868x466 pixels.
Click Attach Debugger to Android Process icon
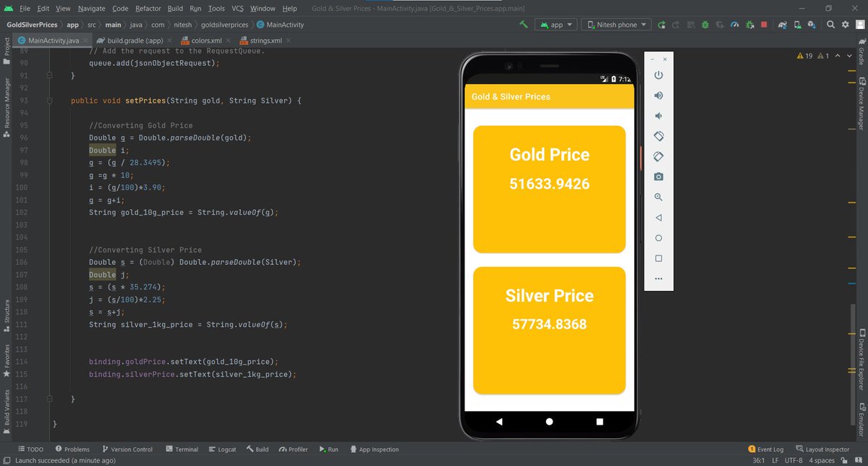coord(751,24)
